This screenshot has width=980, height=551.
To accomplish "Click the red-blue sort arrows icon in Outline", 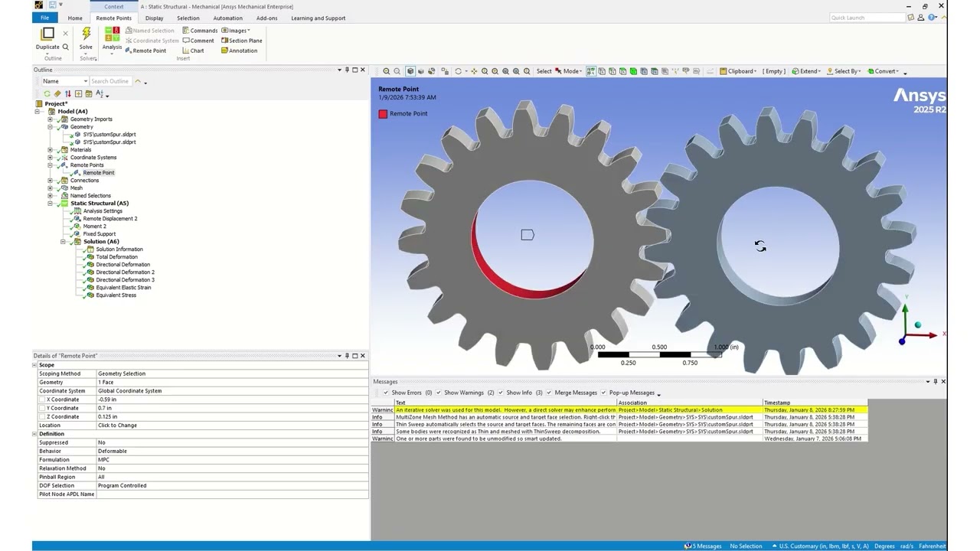I will 67,93.
